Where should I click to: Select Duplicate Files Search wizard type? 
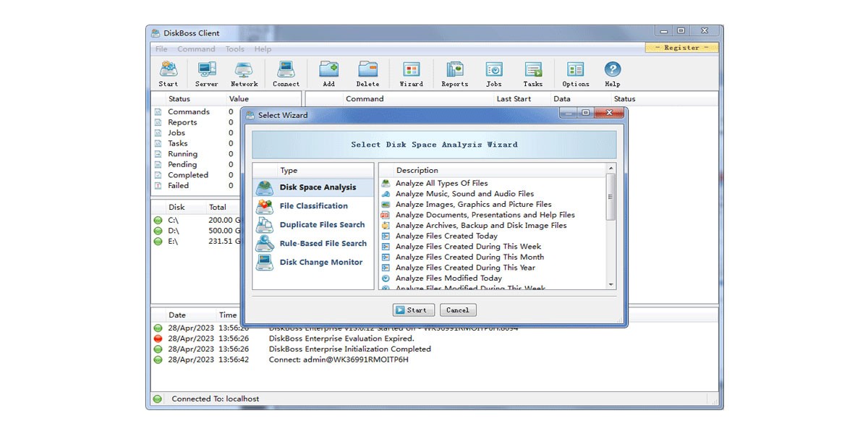click(x=314, y=225)
